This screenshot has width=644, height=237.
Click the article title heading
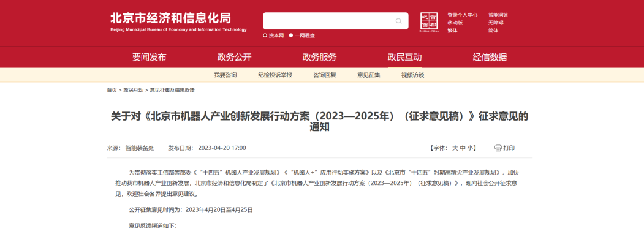319,122
